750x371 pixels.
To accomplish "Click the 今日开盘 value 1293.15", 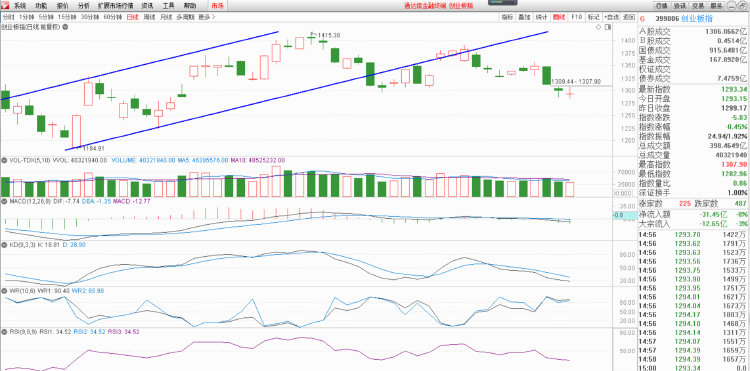I will [734, 98].
